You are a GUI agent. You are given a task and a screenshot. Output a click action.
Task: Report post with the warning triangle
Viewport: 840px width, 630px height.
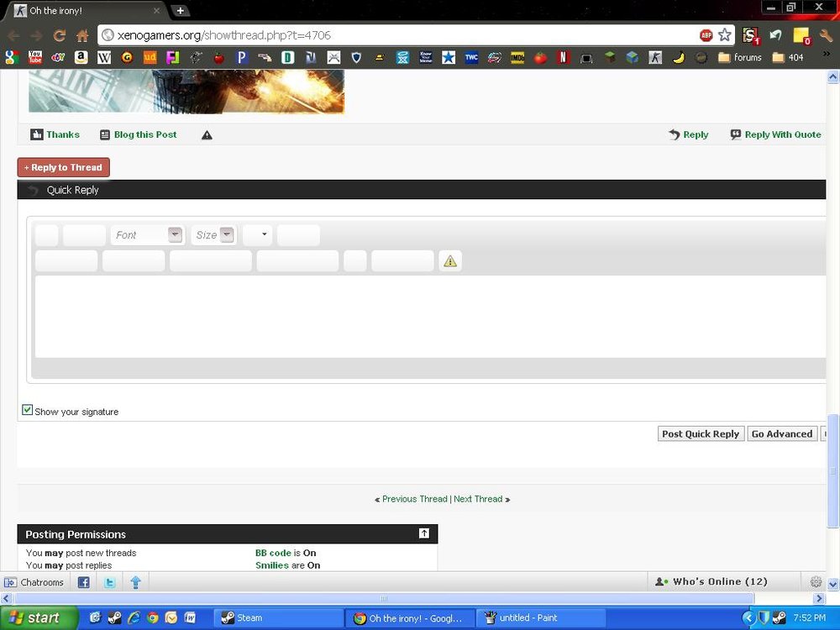click(207, 135)
